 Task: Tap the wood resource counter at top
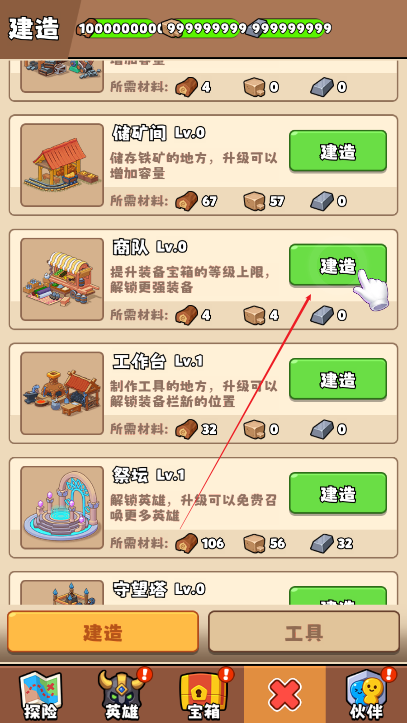pyautogui.click(x=117, y=29)
